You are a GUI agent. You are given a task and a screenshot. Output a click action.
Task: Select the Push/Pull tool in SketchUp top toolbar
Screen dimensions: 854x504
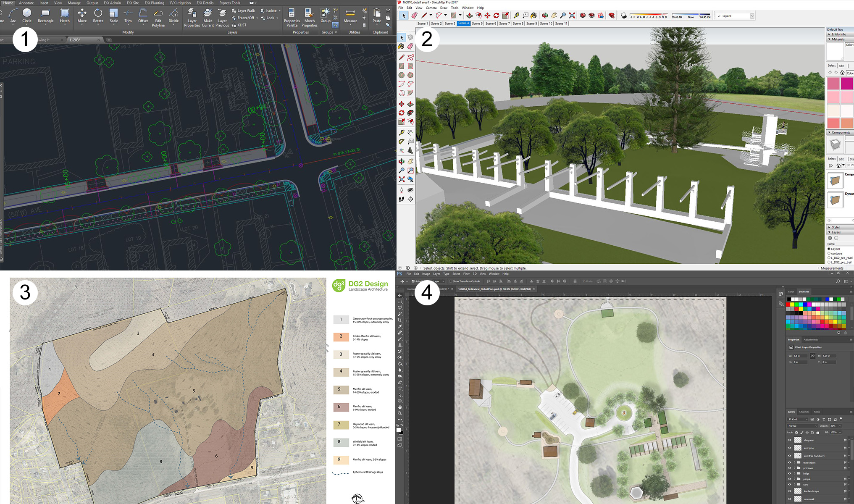click(x=469, y=16)
